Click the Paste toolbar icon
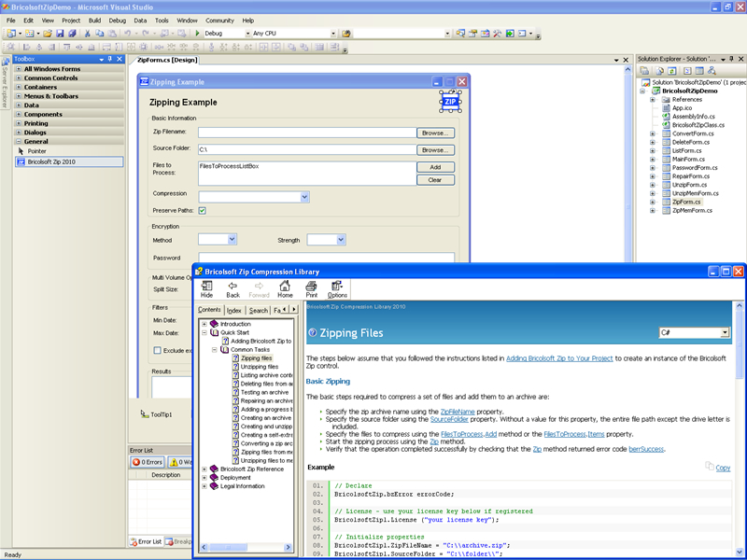The width and height of the screenshot is (747, 560). [x=112, y=34]
